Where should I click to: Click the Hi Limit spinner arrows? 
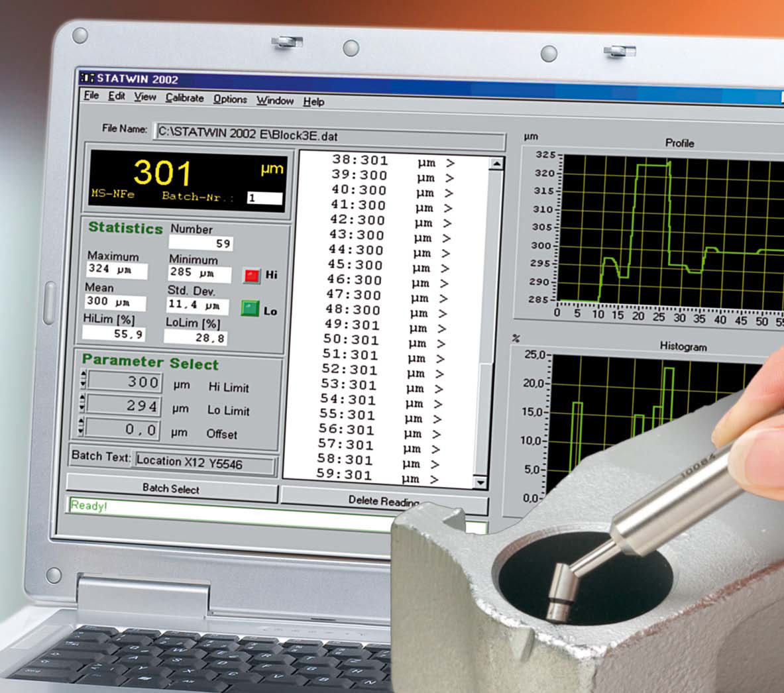(84, 380)
